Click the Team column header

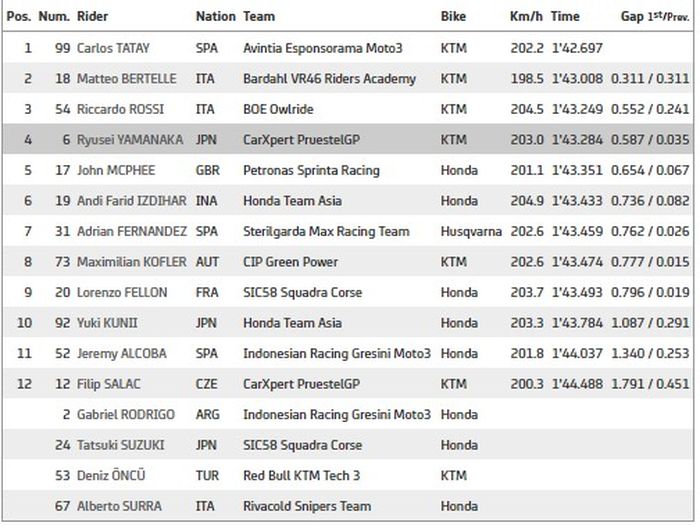tap(259, 17)
